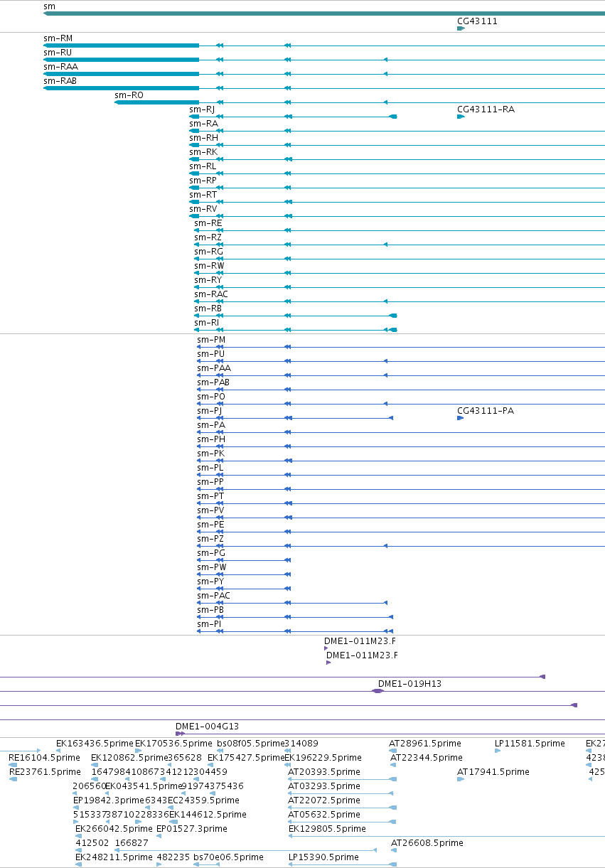
Task: Open the AT26608.5prime EST label
Action: (x=427, y=843)
